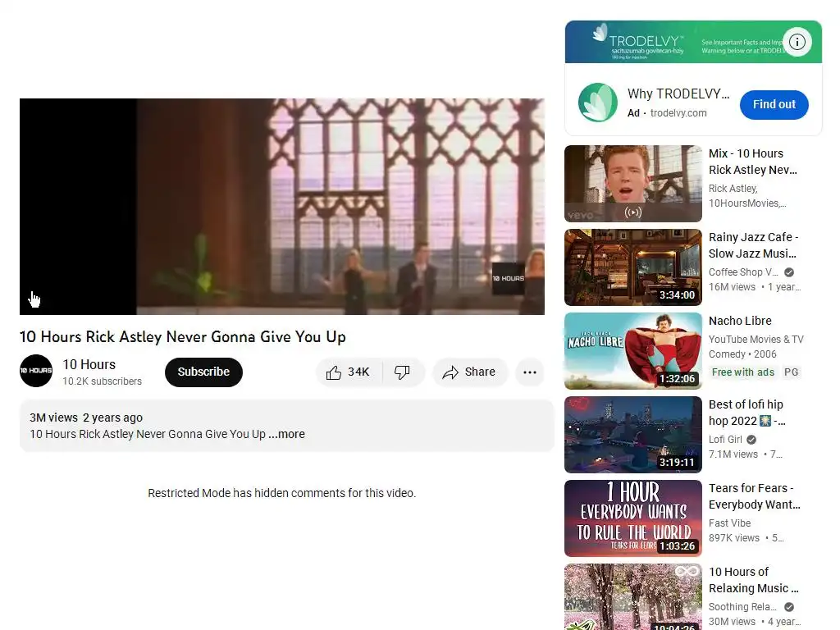This screenshot has height=630, width=840.
Task: Click the verified badge beside Lofi Girl
Action: [751, 440]
